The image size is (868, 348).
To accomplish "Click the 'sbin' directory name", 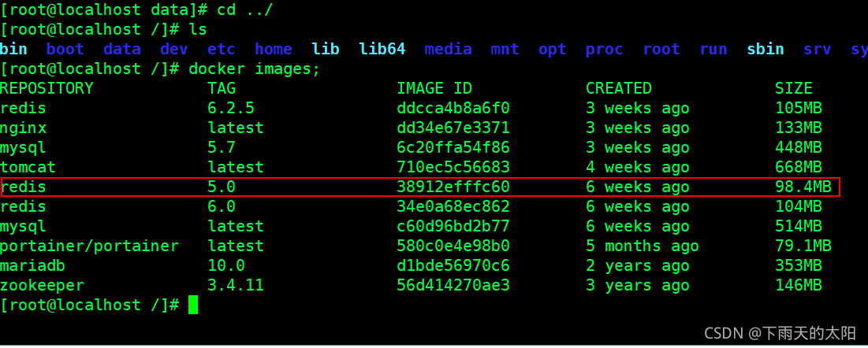I will 765,50.
